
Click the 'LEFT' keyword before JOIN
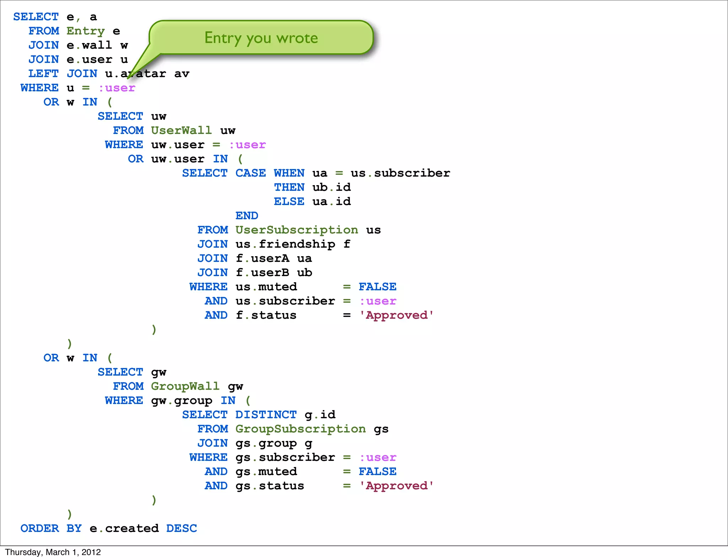(x=43, y=74)
